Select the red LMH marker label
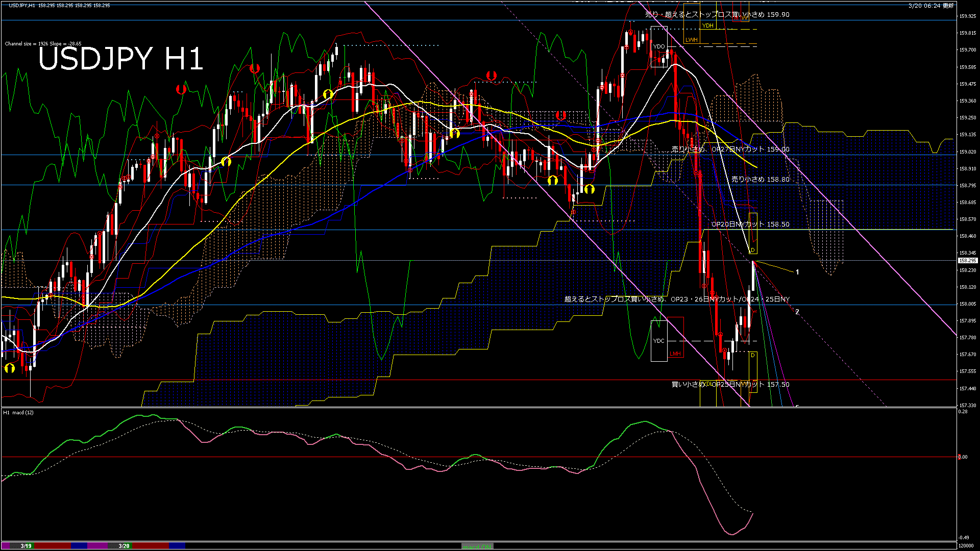The height and width of the screenshot is (551, 980). click(x=675, y=354)
